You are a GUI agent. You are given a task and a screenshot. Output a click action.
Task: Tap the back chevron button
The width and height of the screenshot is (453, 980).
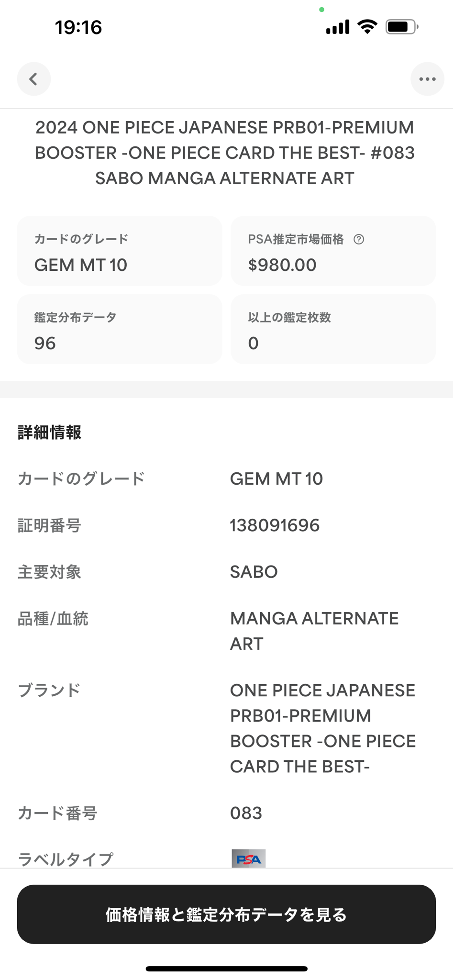point(33,79)
